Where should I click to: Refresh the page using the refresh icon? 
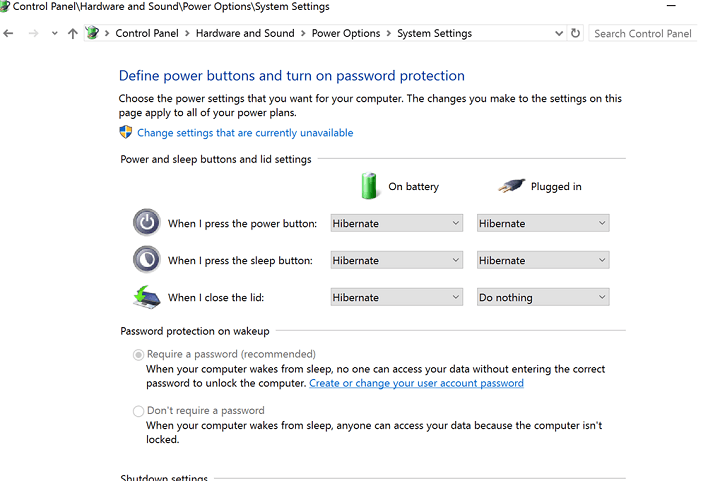575,33
